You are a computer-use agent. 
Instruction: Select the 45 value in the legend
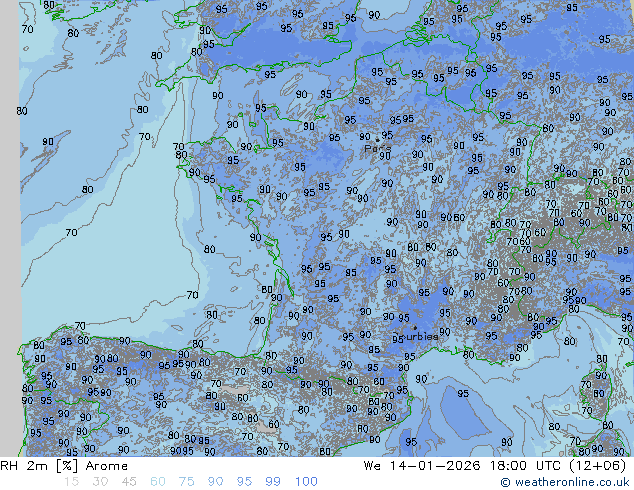(x=129, y=482)
